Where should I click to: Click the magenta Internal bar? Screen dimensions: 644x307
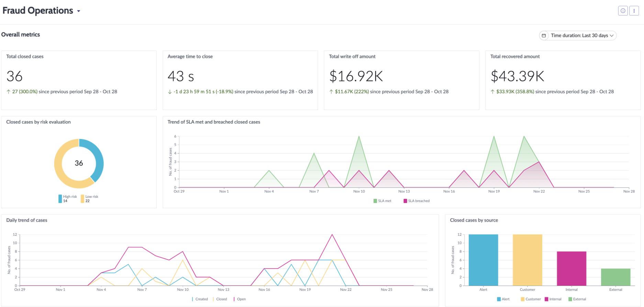[571, 268]
